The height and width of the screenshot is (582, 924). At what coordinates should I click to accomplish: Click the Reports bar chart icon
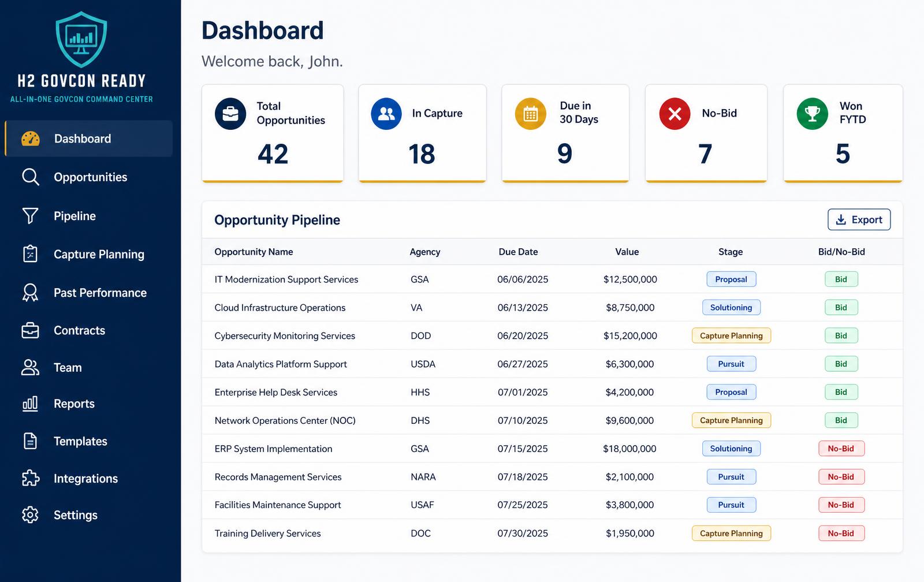(x=30, y=404)
